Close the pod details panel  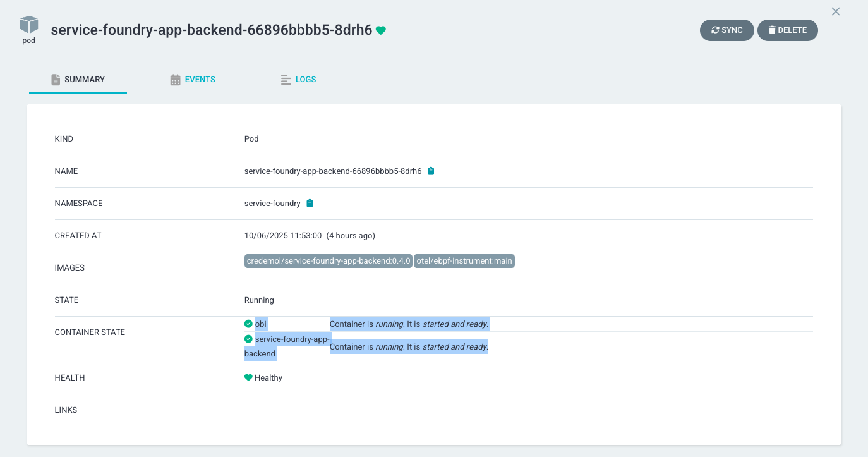[x=835, y=11]
